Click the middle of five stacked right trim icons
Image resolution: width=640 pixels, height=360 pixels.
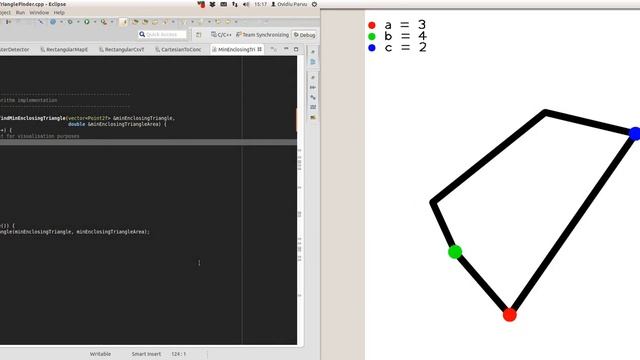(313, 97)
